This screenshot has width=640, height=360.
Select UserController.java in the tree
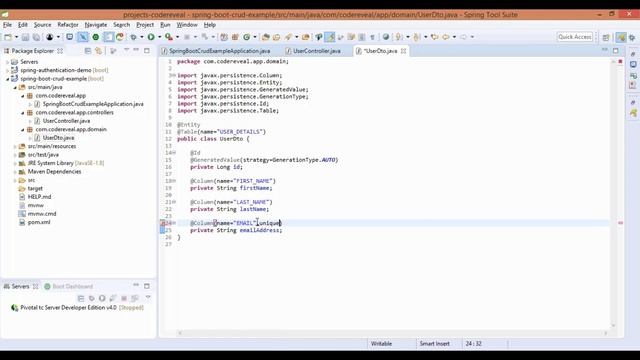pos(62,121)
